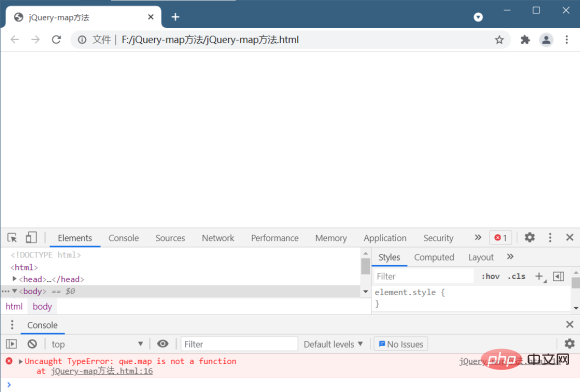The image size is (580, 392).
Task: Click the back navigation arrow
Action: coord(15,40)
